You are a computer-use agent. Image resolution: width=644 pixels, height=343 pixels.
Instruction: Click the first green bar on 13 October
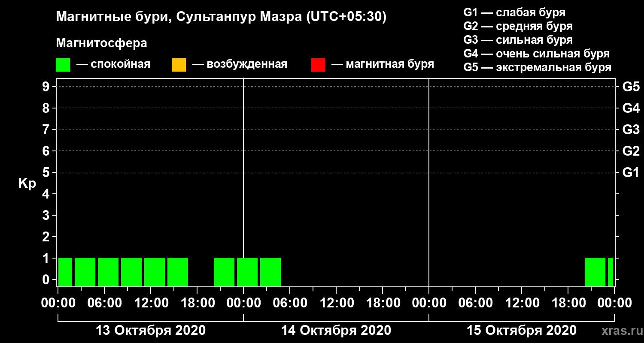(65, 272)
